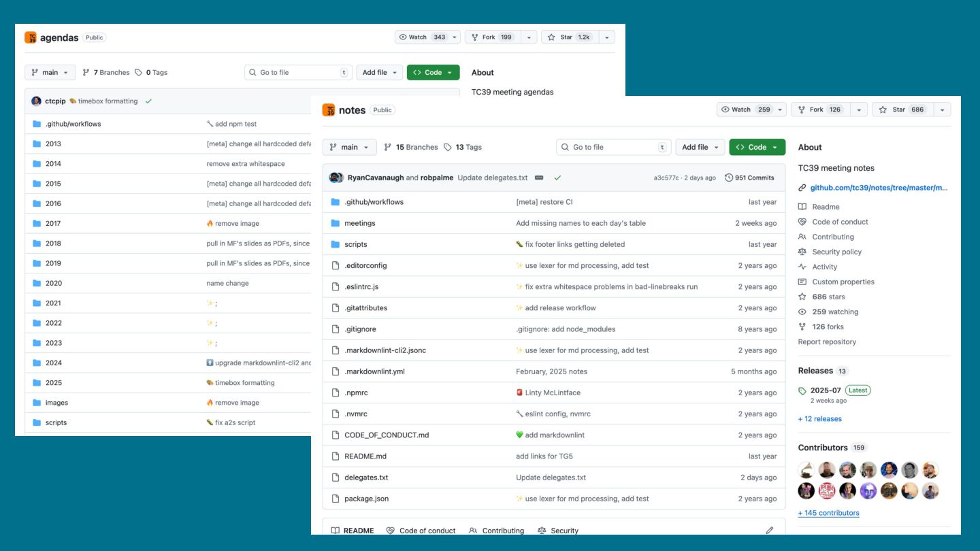Open Add file dropdown in notes repo
Image resolution: width=980 pixels, height=551 pixels.
700,147
